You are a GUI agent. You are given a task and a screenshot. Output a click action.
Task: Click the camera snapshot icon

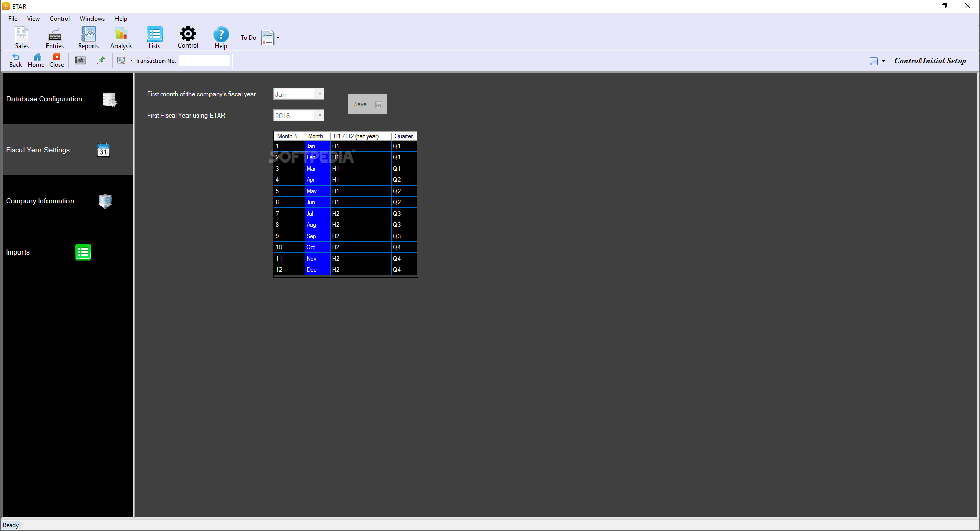tap(80, 60)
